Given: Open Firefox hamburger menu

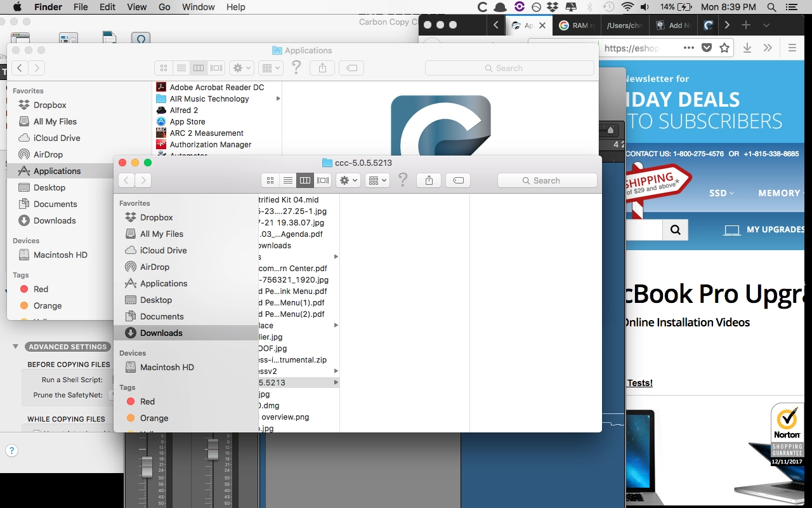Looking at the screenshot, I should pyautogui.click(x=792, y=48).
